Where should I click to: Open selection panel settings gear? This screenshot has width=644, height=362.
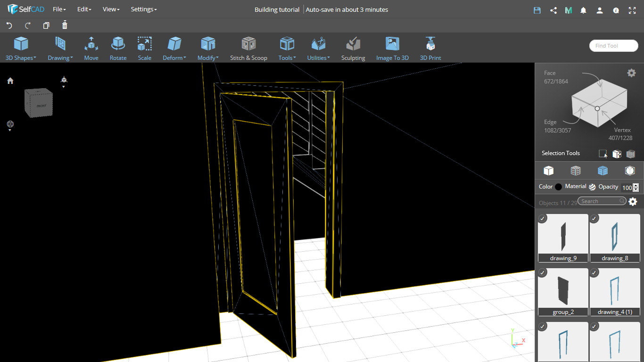[x=631, y=73]
